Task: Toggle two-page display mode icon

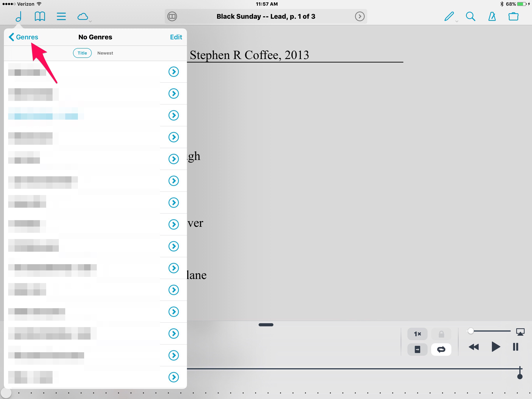Action: (172, 16)
